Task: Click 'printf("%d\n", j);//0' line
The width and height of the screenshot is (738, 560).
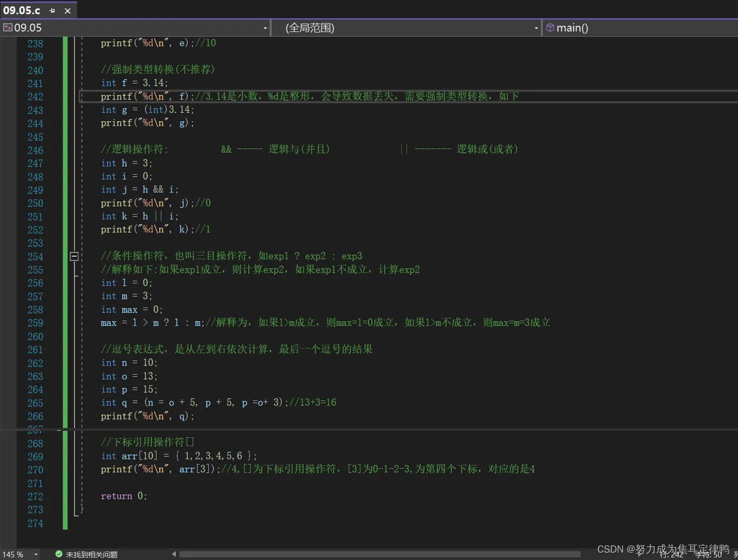Action: [x=156, y=203]
